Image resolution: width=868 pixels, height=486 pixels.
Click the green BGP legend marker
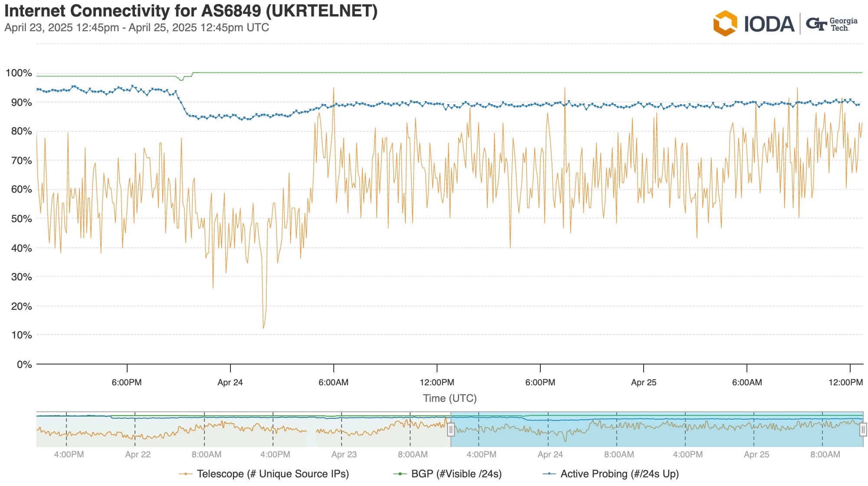click(x=400, y=474)
